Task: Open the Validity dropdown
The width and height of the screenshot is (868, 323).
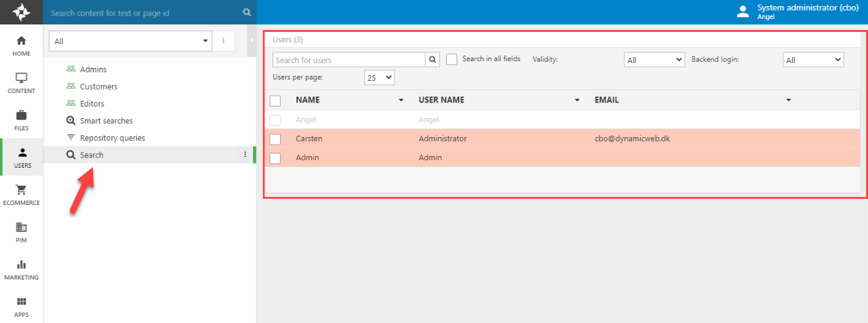Action: (x=654, y=60)
